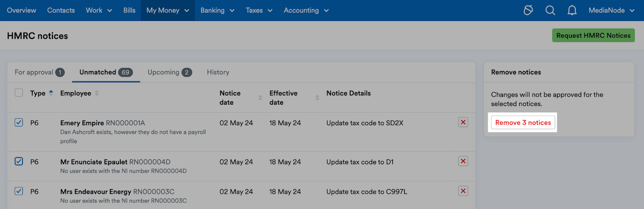This screenshot has height=209, width=644.
Task: Select the Unmatched tab
Action: coord(106,72)
